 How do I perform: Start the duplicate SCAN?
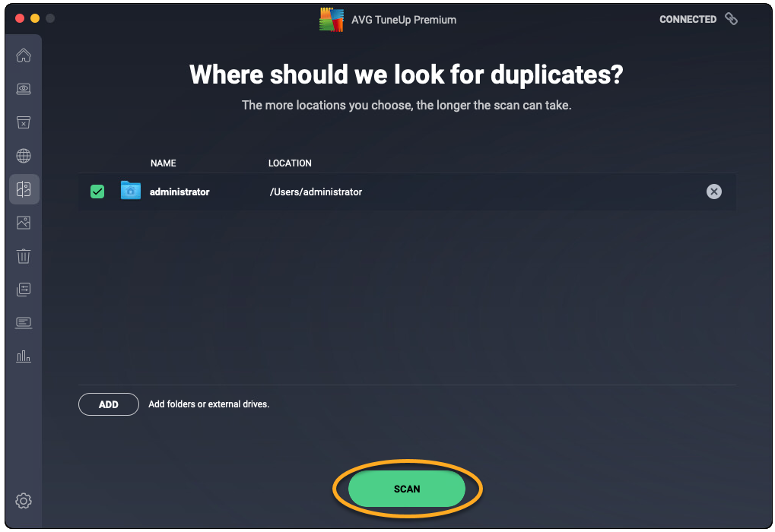[406, 489]
